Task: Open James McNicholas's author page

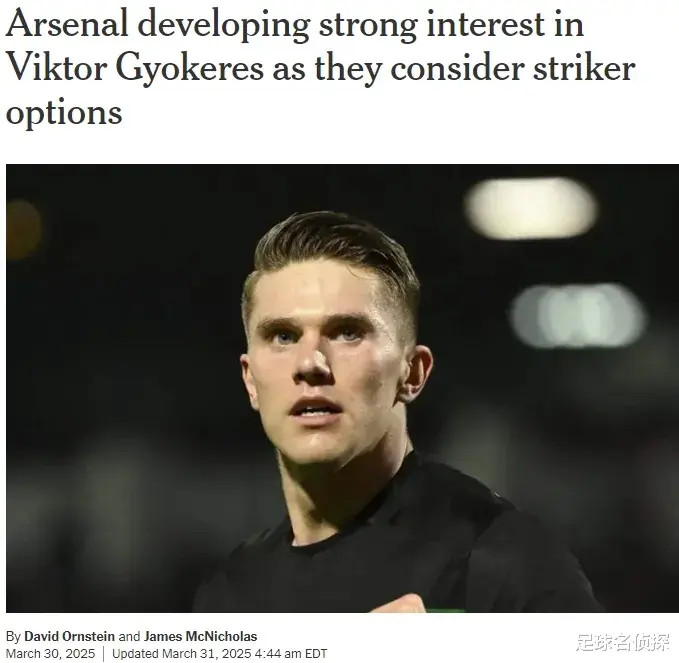Action: pos(200,636)
